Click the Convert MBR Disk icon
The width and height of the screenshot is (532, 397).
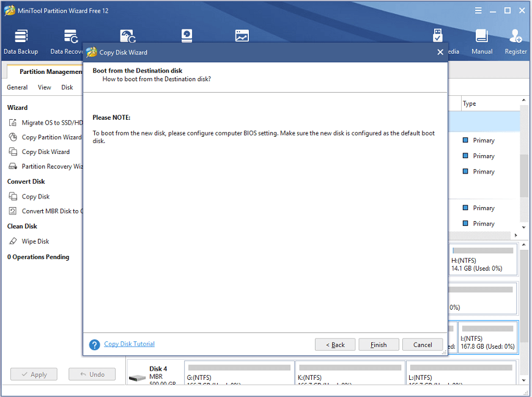(x=13, y=211)
